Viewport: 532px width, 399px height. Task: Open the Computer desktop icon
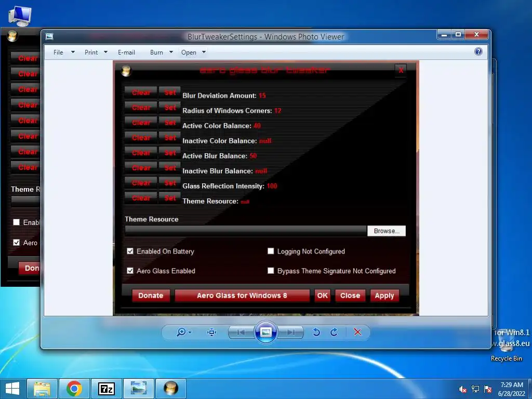point(20,16)
